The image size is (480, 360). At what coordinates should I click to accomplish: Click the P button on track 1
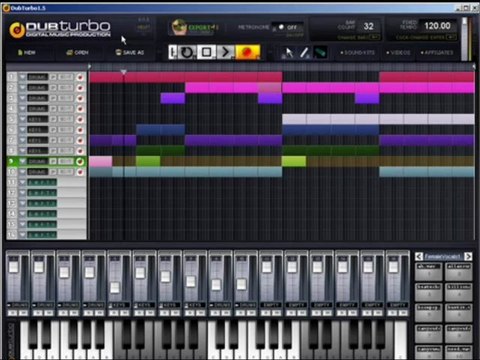point(53,77)
